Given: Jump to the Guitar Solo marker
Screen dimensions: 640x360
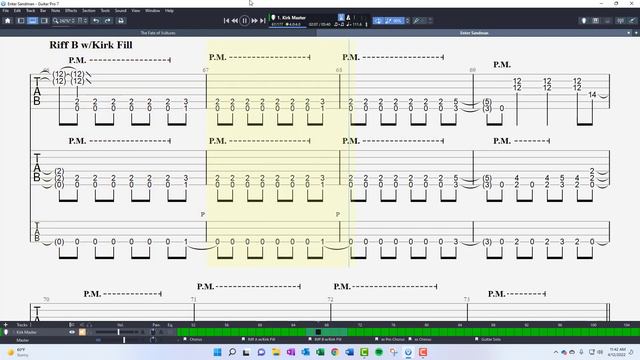Looking at the screenshot, I should [488, 340].
